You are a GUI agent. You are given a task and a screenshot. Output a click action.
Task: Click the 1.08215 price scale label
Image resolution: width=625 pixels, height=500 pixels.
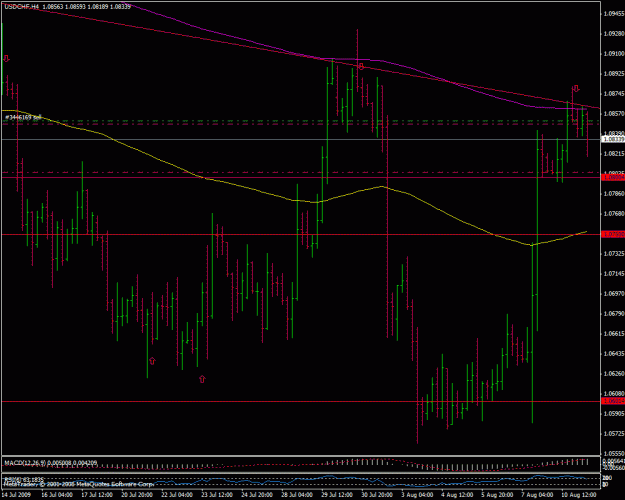tap(614, 154)
